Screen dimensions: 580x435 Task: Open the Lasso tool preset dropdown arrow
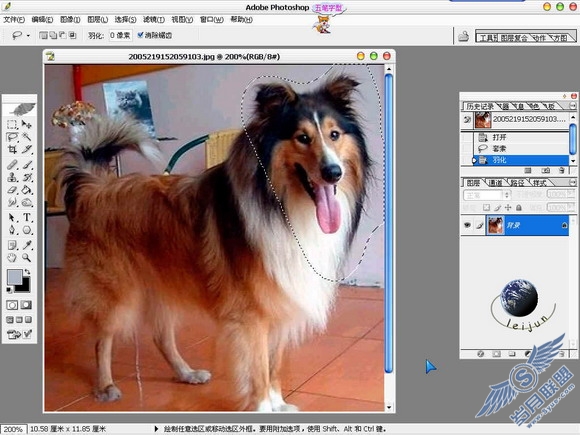[28, 36]
